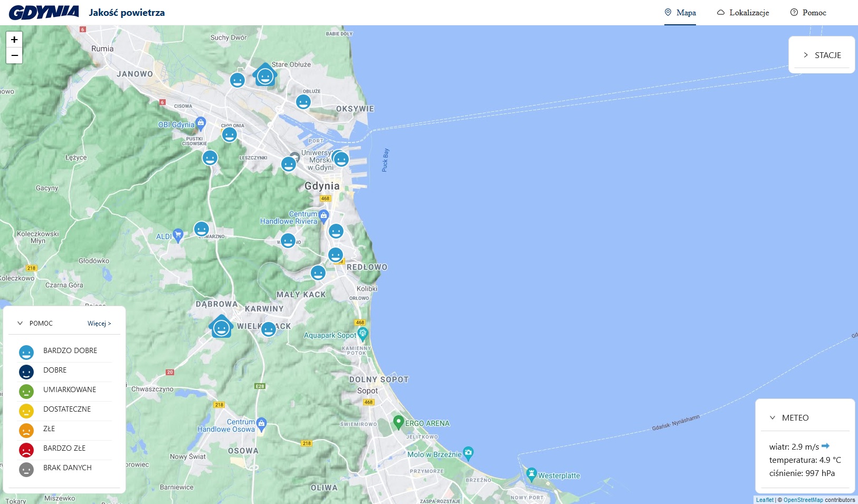Screen dimensions: 858x504
Task: Click the ERGO ARENA green map pin
Action: click(x=398, y=422)
